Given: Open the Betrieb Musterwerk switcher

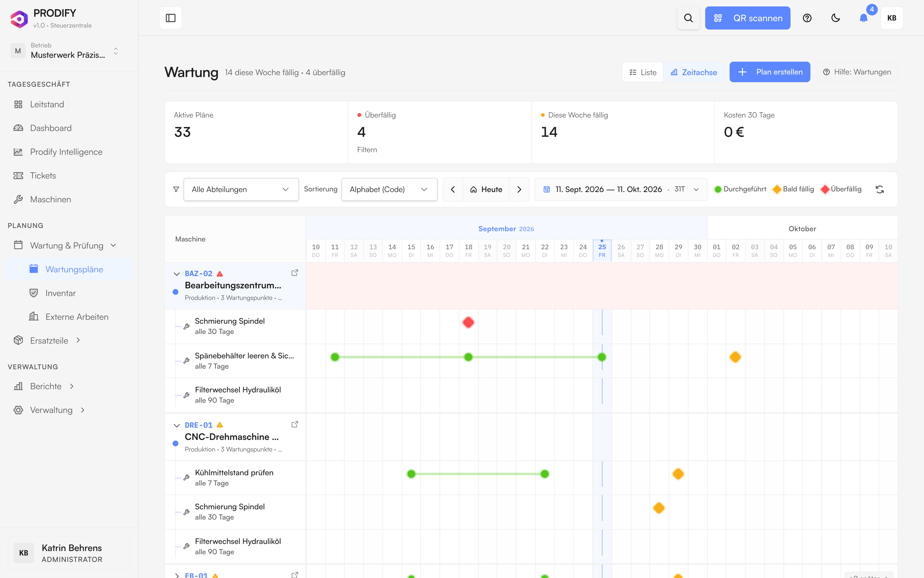Looking at the screenshot, I should [x=65, y=51].
